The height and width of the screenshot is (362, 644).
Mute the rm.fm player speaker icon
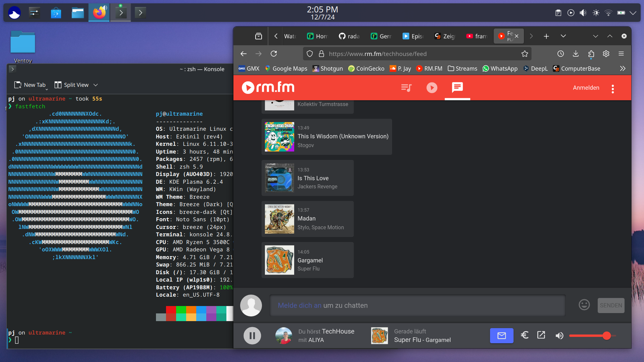tap(559, 336)
